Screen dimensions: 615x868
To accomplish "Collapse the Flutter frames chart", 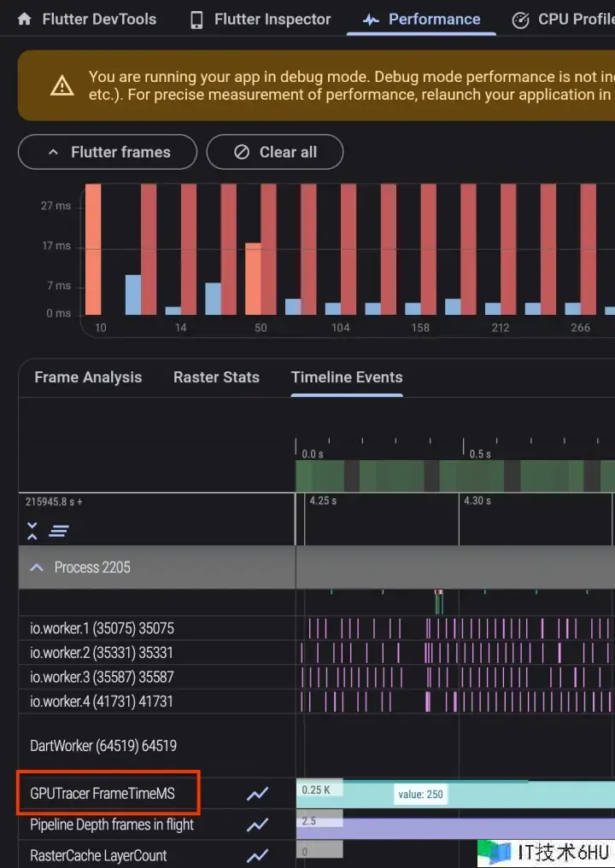I will coord(108,152).
